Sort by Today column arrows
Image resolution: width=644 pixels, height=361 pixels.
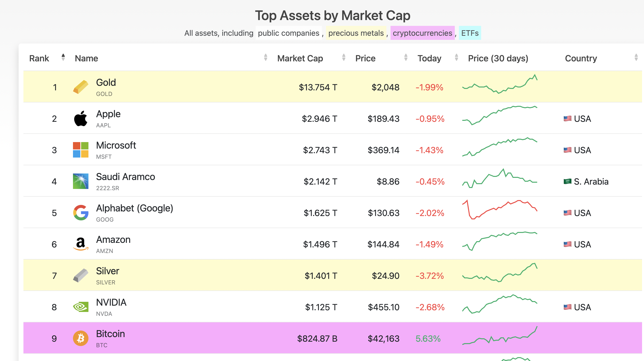(x=456, y=58)
